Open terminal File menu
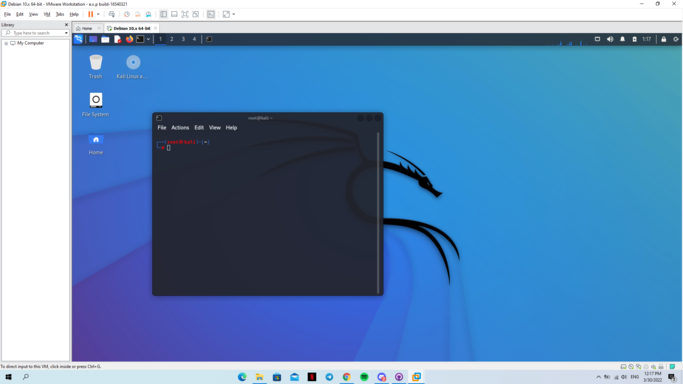The image size is (683, 384). click(x=162, y=128)
